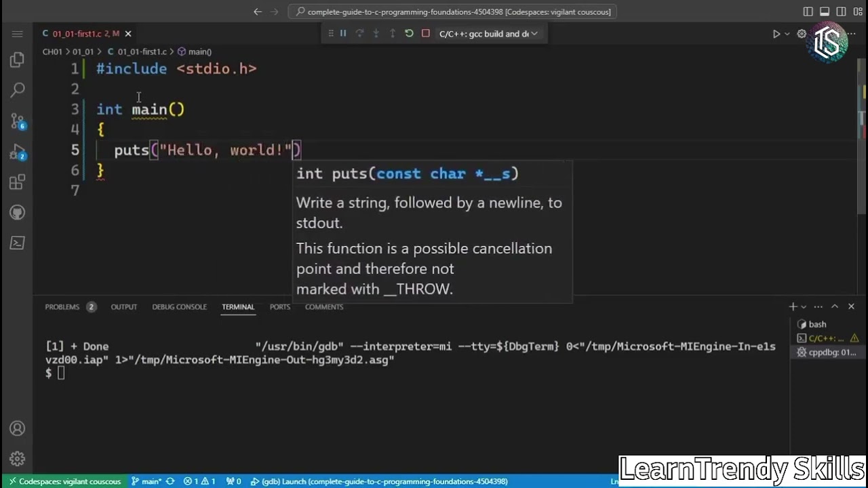Close the 01_01-first1.c tab
868x488 pixels.
tap(128, 33)
